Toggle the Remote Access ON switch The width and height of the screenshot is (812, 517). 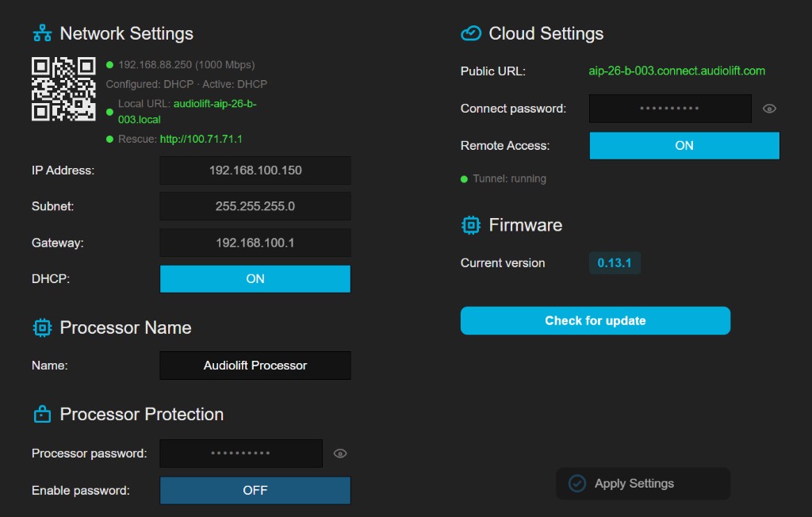[684, 146]
